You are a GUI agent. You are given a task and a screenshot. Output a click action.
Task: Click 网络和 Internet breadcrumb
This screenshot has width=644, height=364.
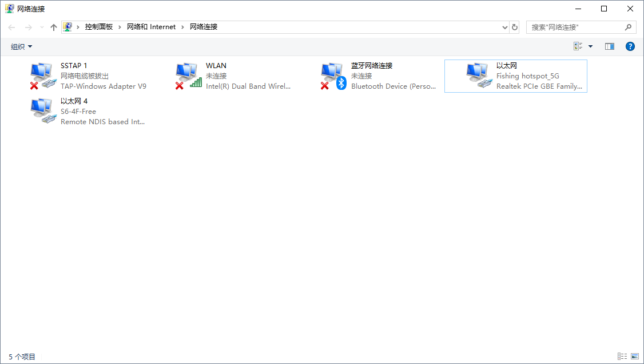coord(151,27)
